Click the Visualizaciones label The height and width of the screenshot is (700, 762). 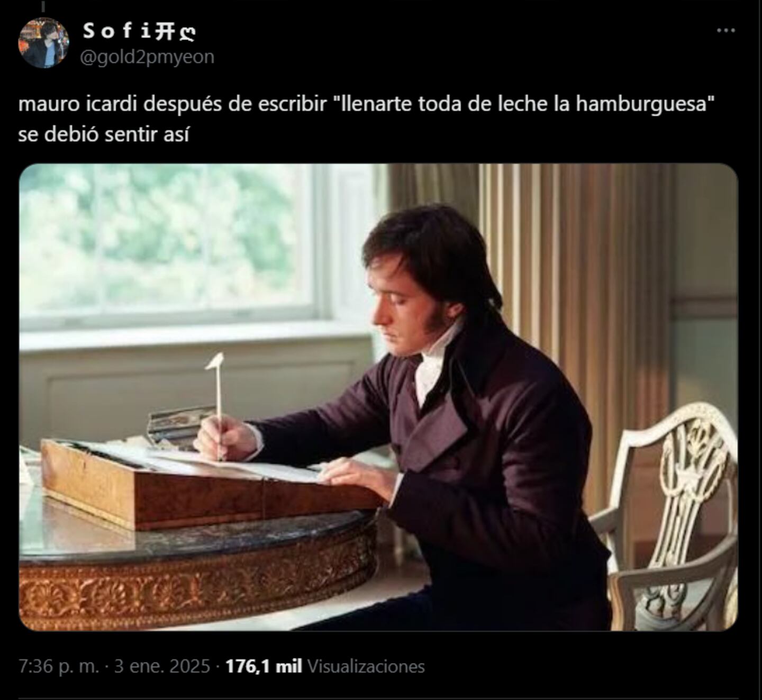[366, 666]
